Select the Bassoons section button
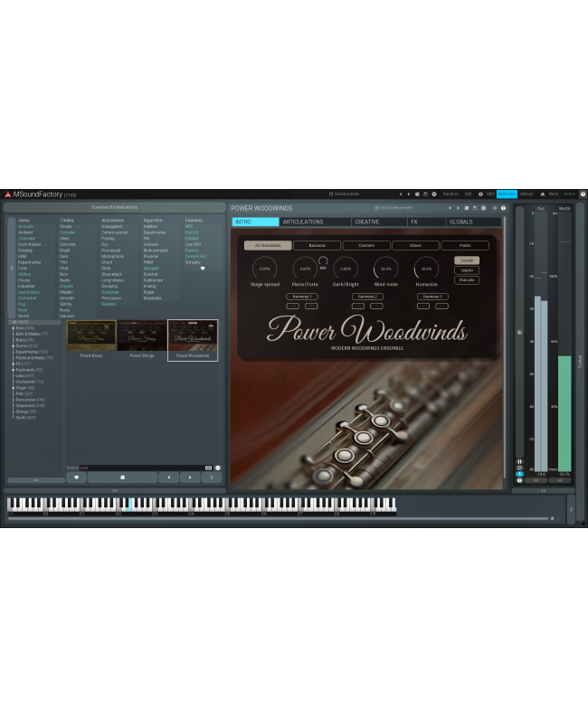The width and height of the screenshot is (588, 718). click(317, 245)
